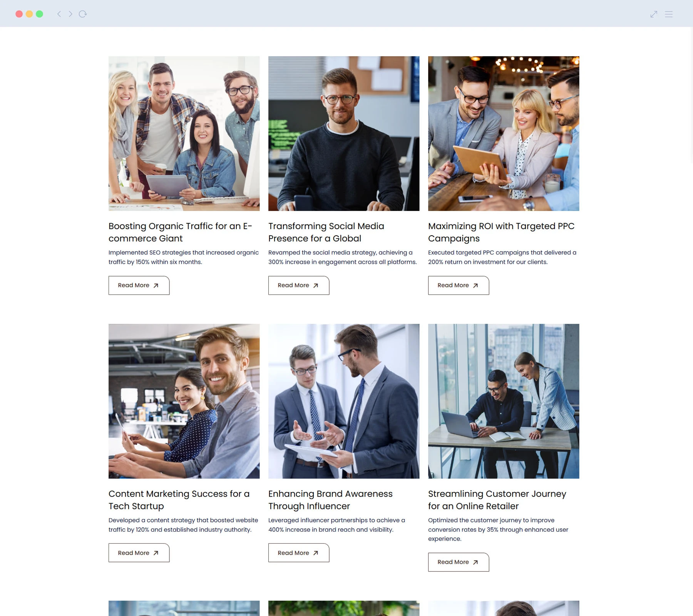The height and width of the screenshot is (616, 693).
Task: Open the Maximizing ROI with Targeted PPC title
Action: coord(501,232)
